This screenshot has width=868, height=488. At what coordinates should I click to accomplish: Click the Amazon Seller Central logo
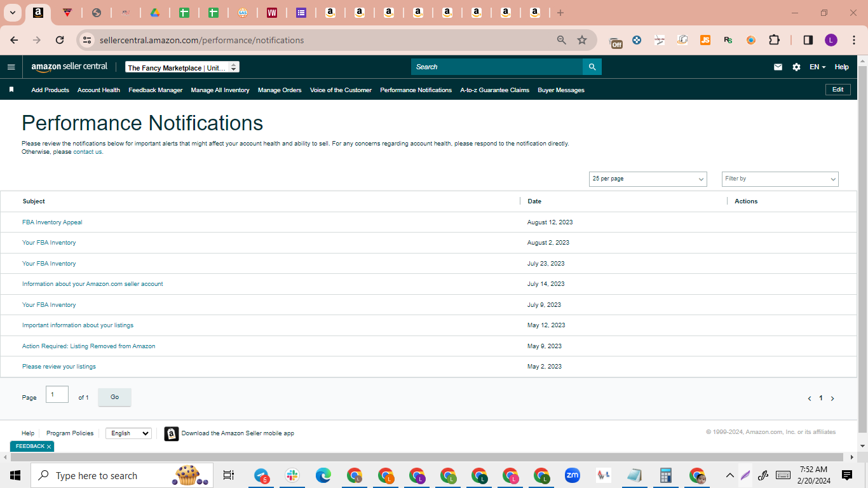(x=69, y=67)
